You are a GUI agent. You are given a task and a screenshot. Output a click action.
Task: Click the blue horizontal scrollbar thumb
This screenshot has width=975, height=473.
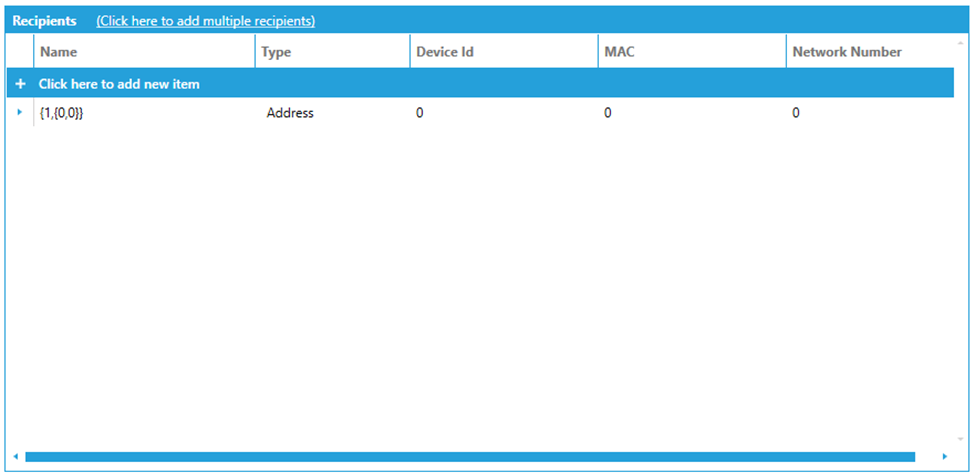tap(470, 457)
